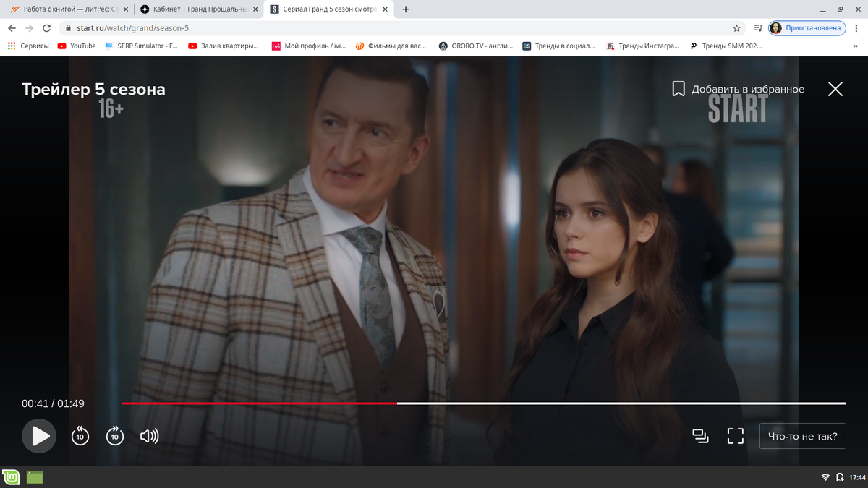Seek on the red progress bar
Viewport: 868px width, 488px height.
pos(259,403)
